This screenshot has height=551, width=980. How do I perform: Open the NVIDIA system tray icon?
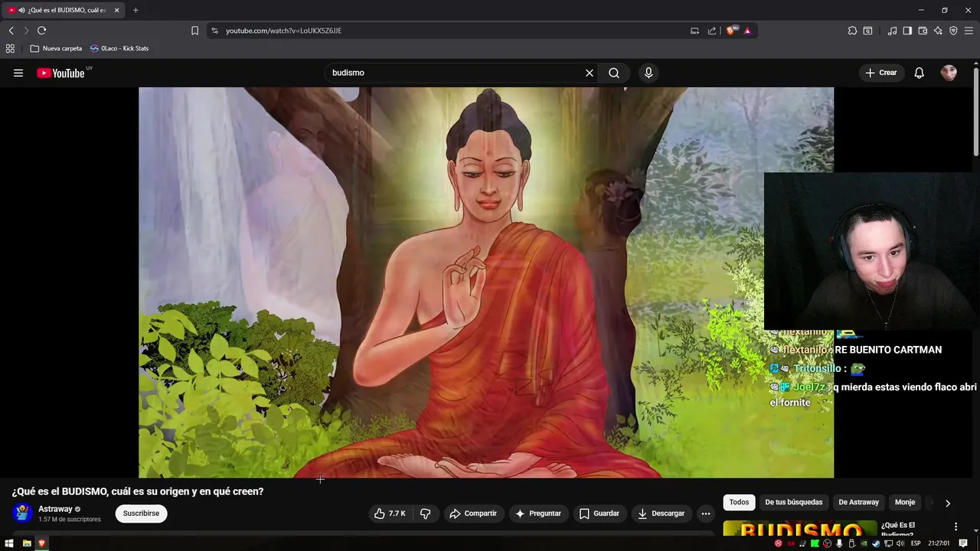[x=864, y=543]
